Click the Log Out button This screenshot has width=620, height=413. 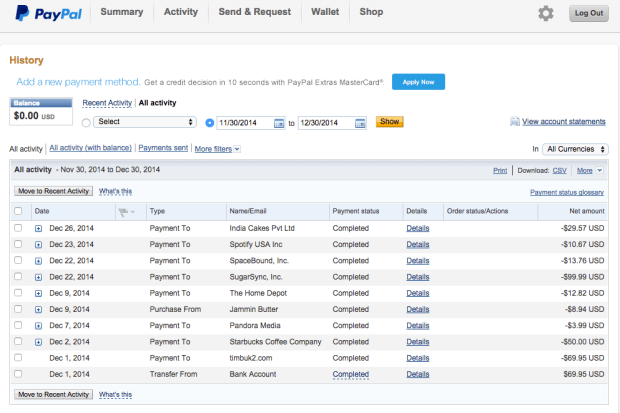[x=589, y=13]
